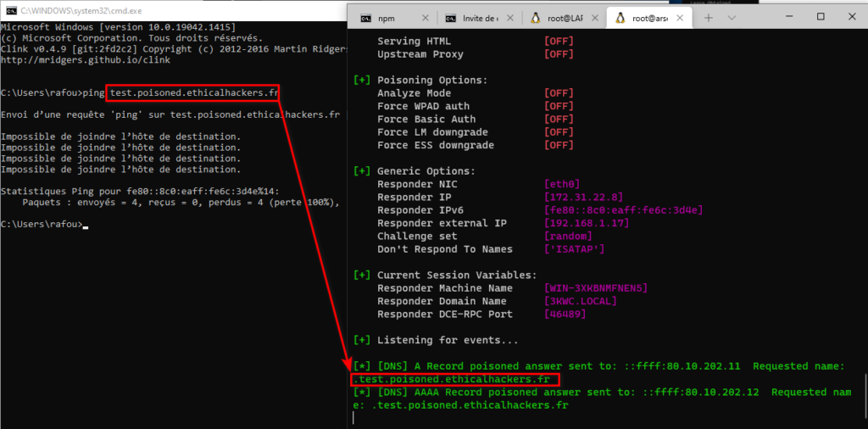Close the npm tab
The height and width of the screenshot is (429, 868).
point(426,19)
